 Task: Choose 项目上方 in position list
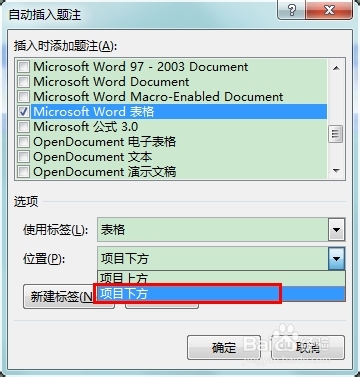[221, 278]
